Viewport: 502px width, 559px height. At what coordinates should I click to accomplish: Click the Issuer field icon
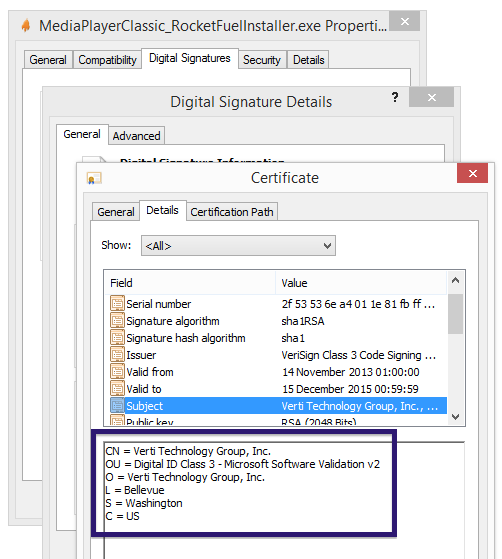[117, 355]
